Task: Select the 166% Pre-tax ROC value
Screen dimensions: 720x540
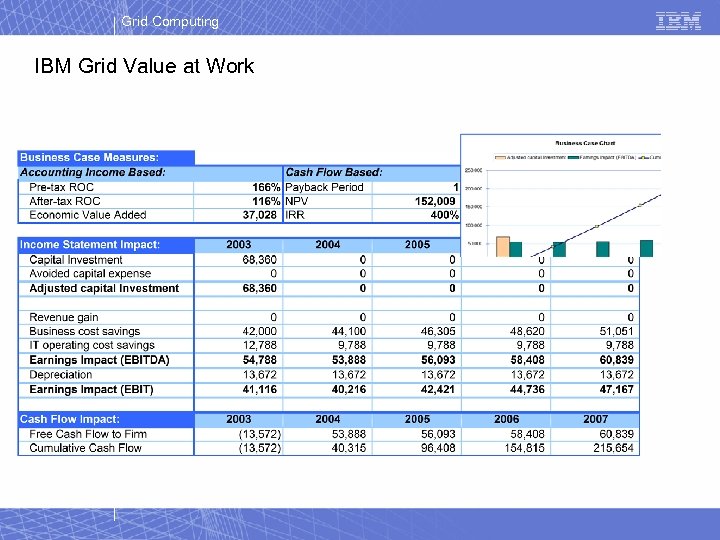Action: [x=266, y=187]
